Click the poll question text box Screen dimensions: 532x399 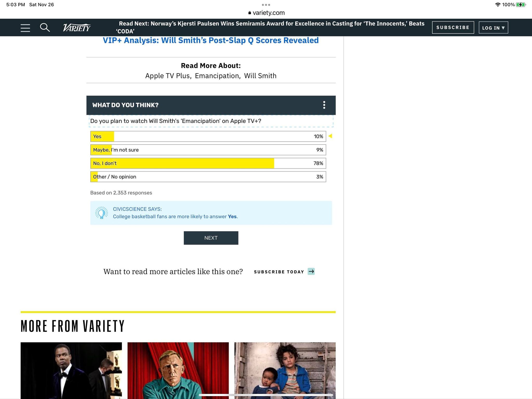(x=211, y=121)
